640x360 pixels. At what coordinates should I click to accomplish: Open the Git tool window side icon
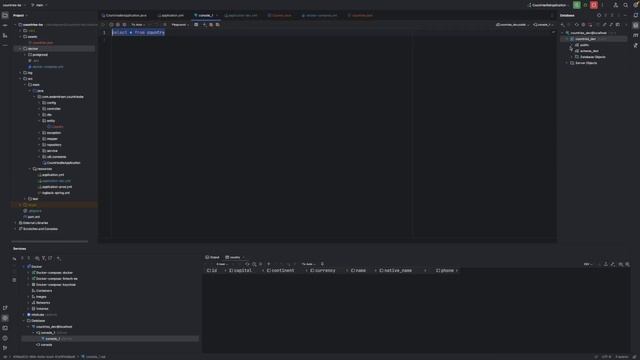point(5,348)
